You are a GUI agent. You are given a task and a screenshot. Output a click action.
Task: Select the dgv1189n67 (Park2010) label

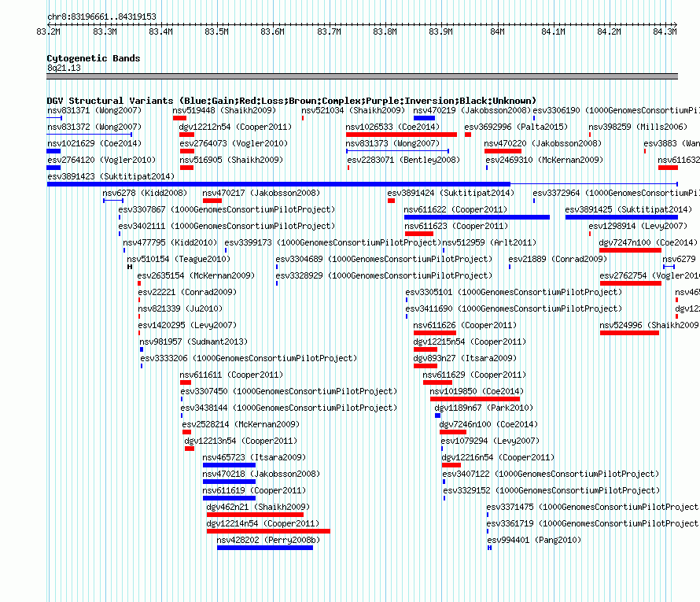[484, 408]
